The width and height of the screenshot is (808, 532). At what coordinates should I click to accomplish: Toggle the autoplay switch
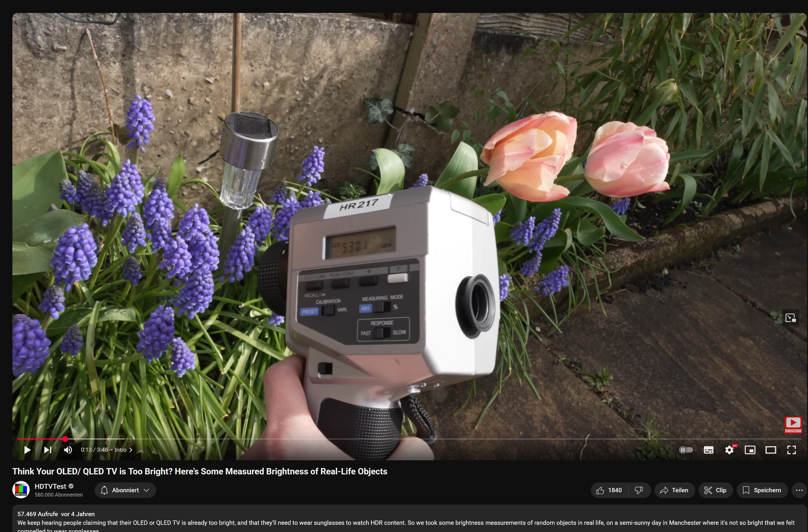tap(685, 450)
